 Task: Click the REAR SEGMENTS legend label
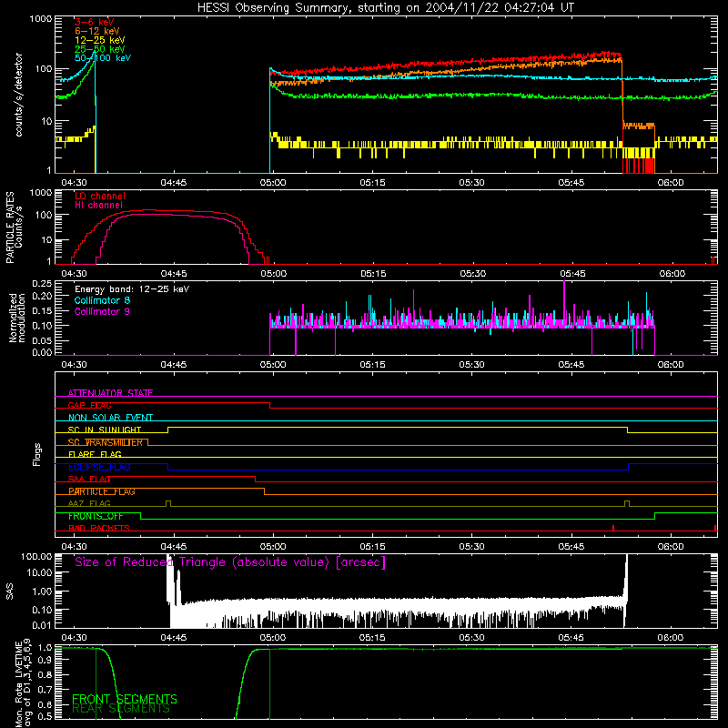click(x=121, y=709)
